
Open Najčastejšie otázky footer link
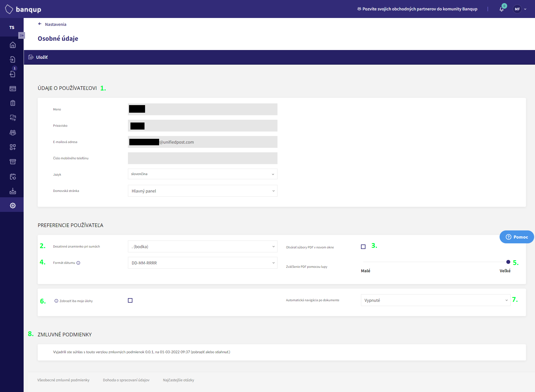[179, 380]
